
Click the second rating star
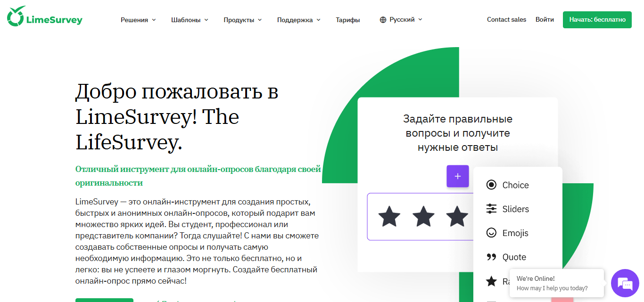pos(423,216)
